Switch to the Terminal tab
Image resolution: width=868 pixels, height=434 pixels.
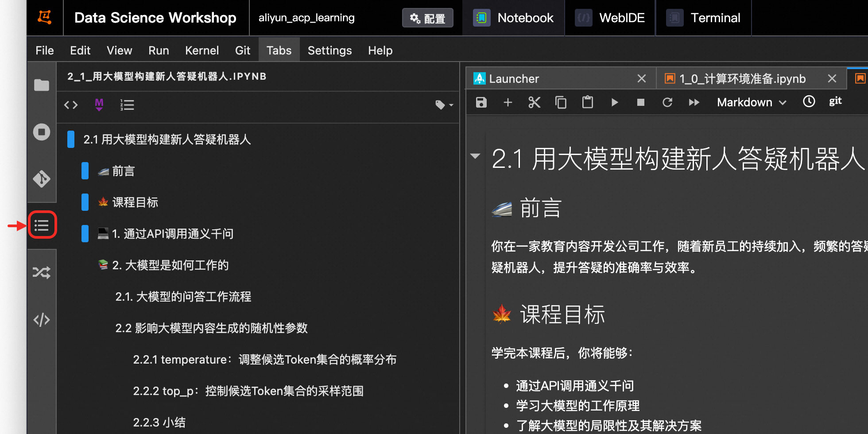coord(703,18)
